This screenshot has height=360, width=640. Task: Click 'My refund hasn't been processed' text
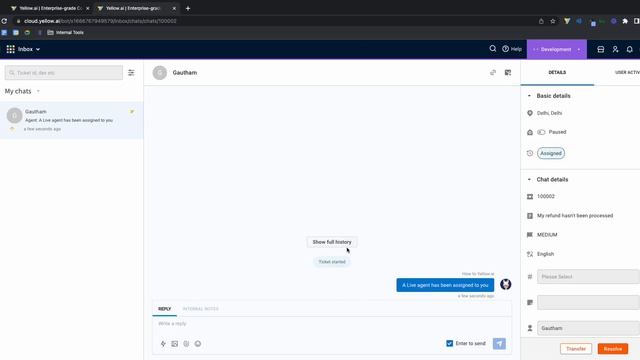pyautogui.click(x=575, y=216)
